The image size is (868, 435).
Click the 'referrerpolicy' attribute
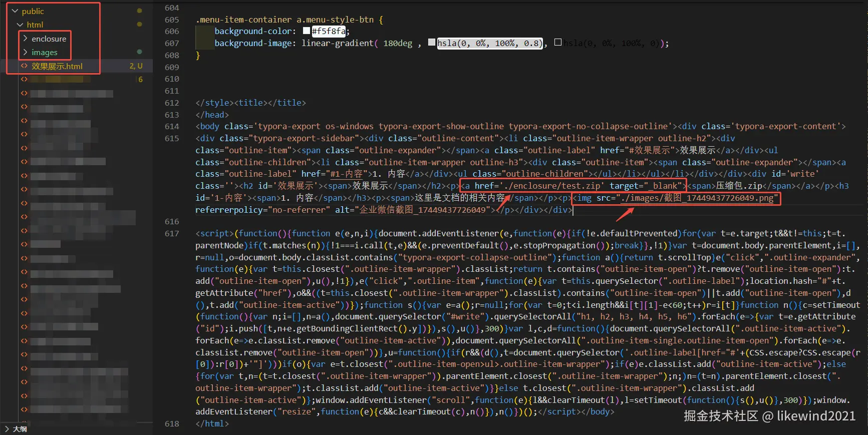point(229,210)
